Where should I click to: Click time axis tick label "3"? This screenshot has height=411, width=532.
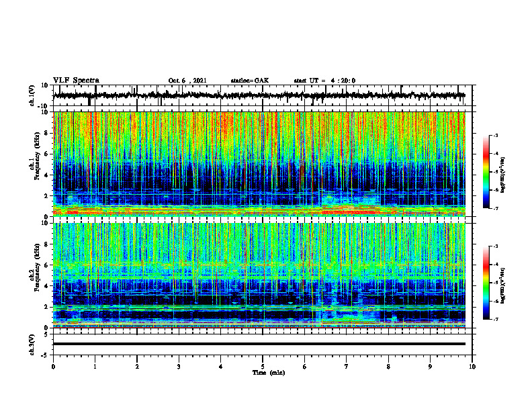pos(179,367)
